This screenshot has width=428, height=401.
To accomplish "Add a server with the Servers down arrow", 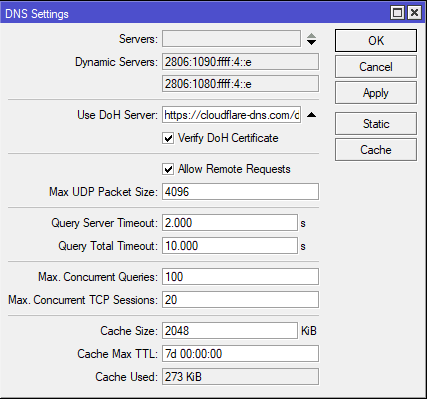I will (x=311, y=42).
